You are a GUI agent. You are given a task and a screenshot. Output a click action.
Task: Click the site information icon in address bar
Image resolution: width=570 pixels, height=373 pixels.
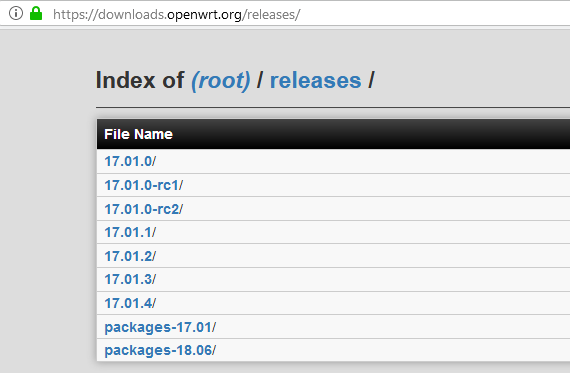point(16,13)
